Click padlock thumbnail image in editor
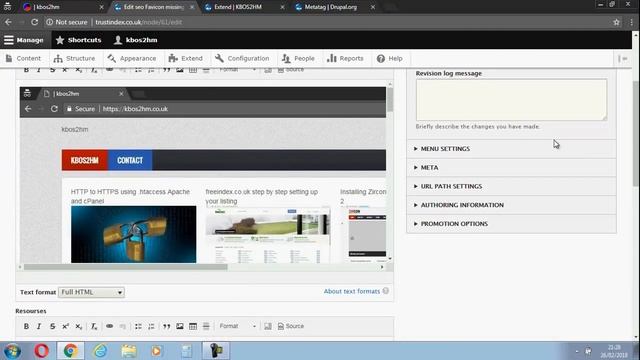The width and height of the screenshot is (640, 360). tap(133, 234)
